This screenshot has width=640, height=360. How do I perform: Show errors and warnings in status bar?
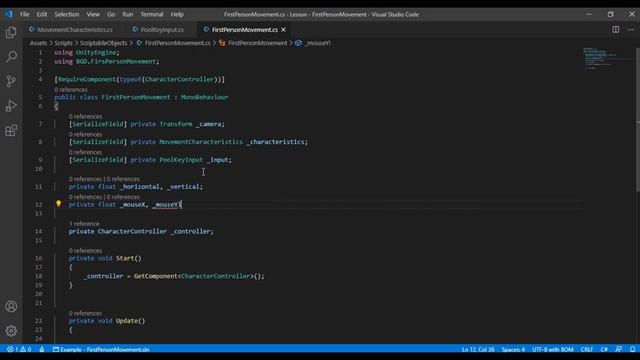[19, 349]
